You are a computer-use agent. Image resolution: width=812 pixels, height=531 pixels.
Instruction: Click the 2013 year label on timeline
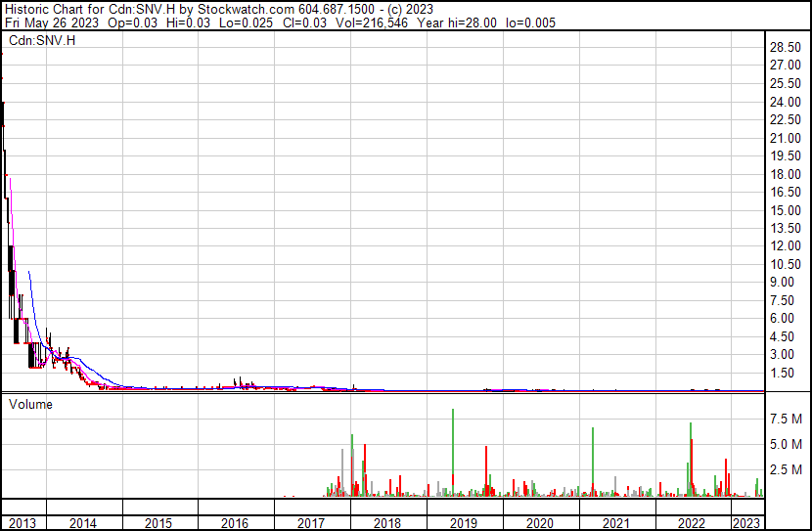(x=23, y=523)
